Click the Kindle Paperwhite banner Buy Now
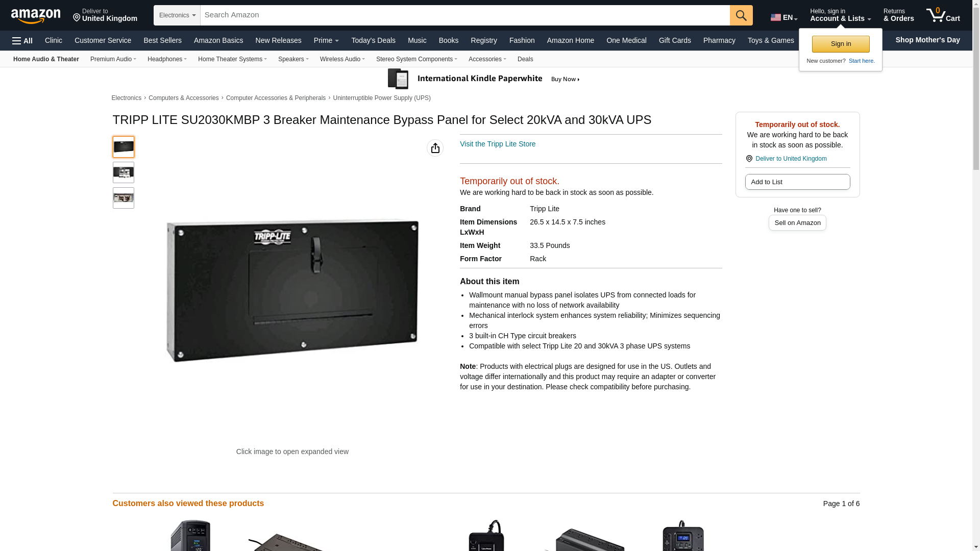980x551 pixels. (565, 79)
